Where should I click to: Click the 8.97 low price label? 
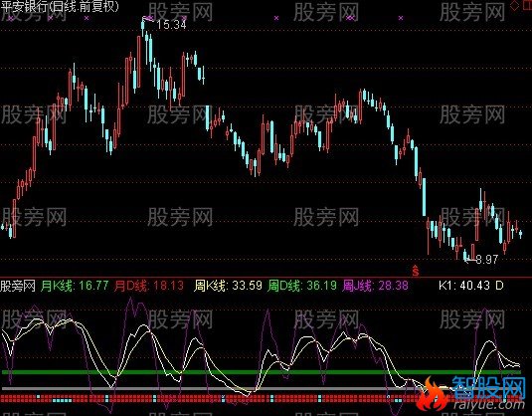(487, 260)
